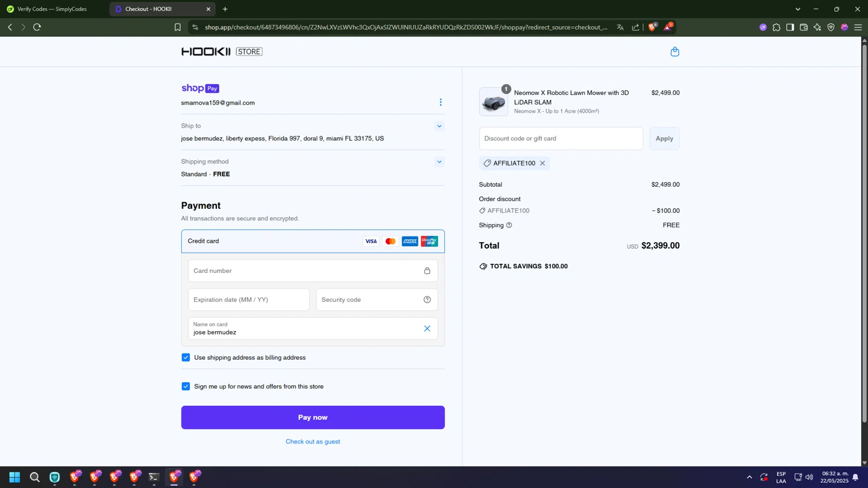Open the browser hamburger menu
Viewport: 868px width, 488px height.
[858, 27]
